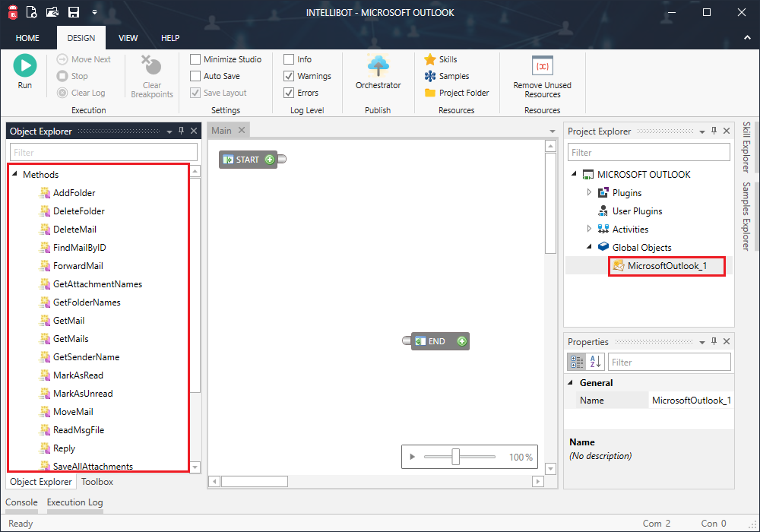The image size is (760, 532).
Task: Click the Execution Log button at the bottom
Action: click(74, 502)
